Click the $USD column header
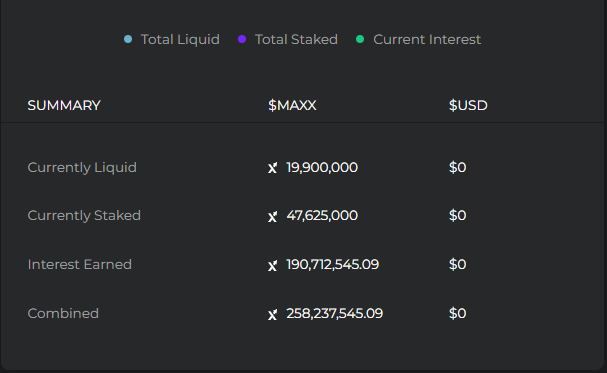607x373 pixels. click(468, 105)
